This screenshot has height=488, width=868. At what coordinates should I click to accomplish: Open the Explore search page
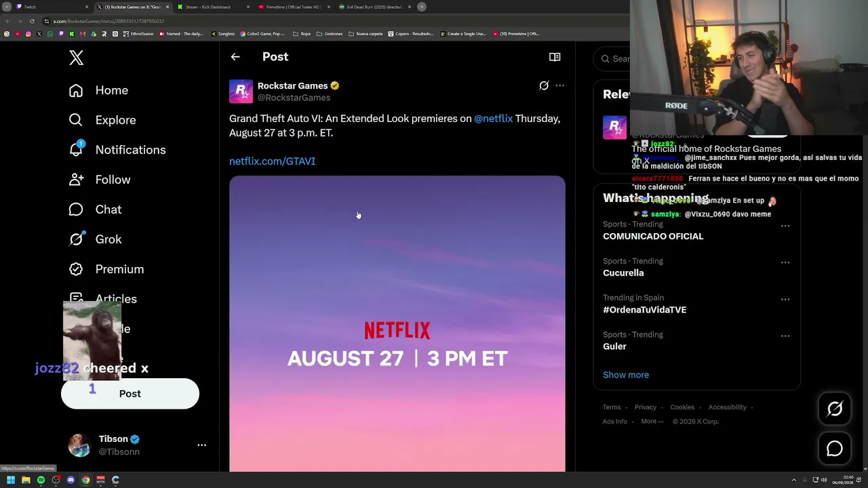click(102, 120)
